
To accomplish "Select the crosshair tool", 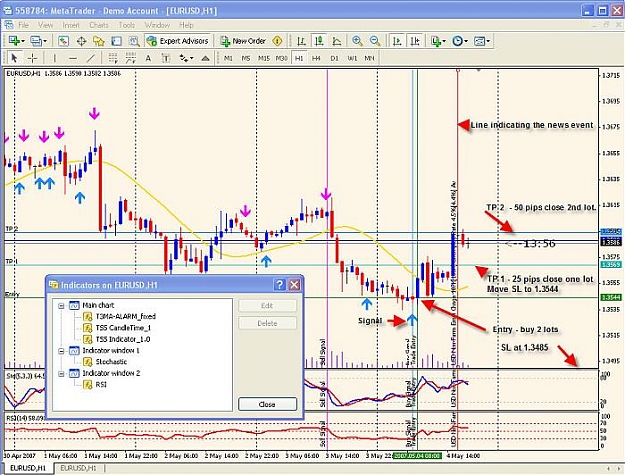I will pyautogui.click(x=32, y=59).
